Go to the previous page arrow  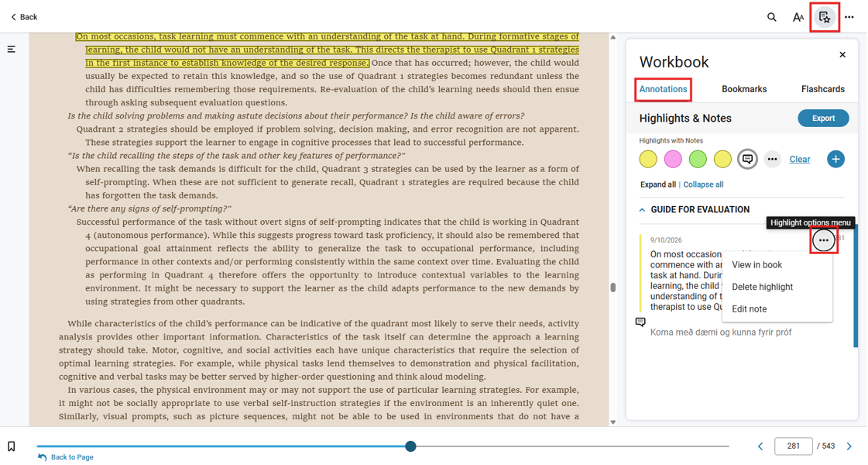(760, 446)
